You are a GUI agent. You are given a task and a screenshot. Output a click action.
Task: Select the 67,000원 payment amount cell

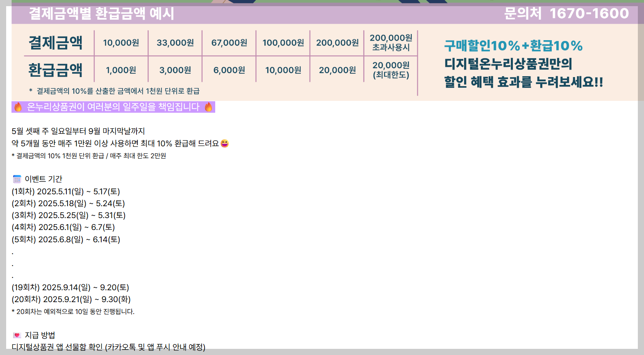coord(229,43)
